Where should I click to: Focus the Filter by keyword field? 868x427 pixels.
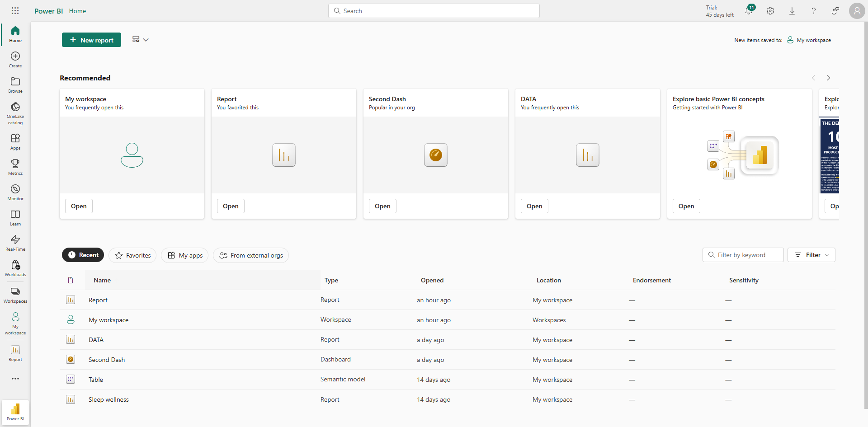743,255
